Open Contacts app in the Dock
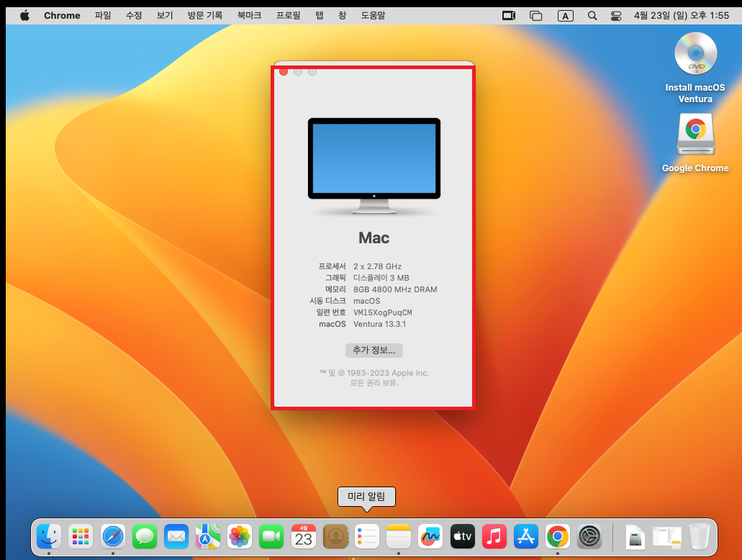Screen dimensions: 742x560 click(335, 537)
